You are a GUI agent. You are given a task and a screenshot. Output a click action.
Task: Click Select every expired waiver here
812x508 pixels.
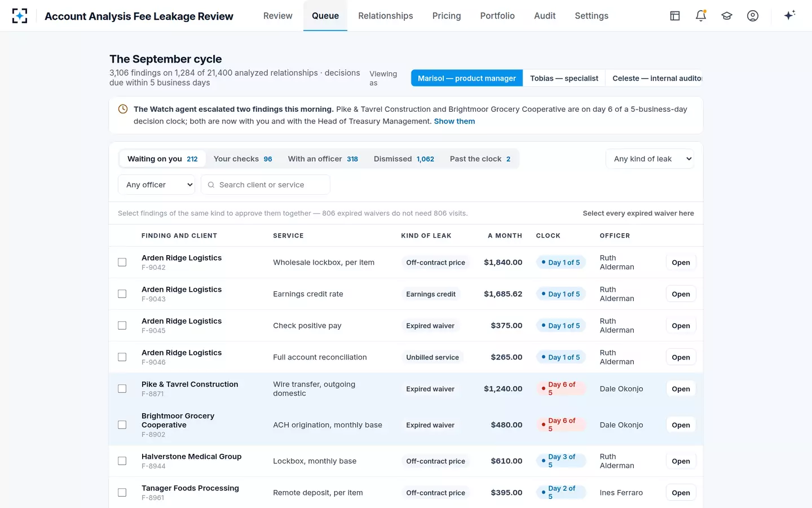click(638, 213)
